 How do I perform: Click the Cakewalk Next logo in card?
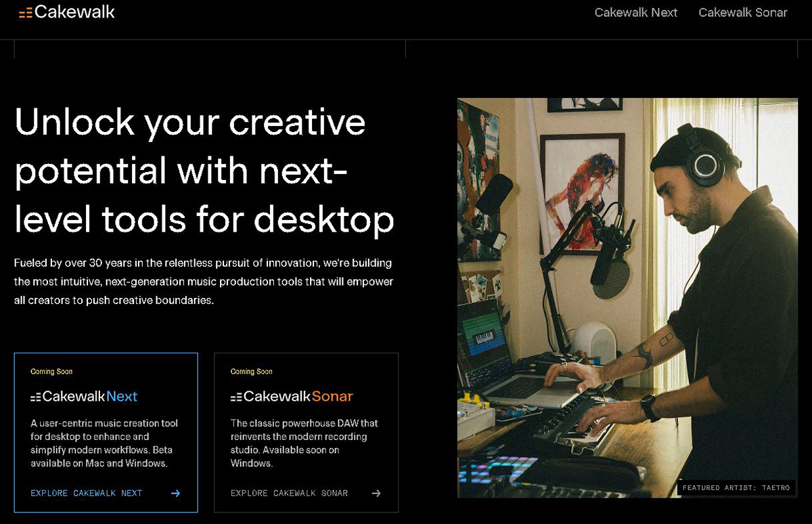coord(84,396)
